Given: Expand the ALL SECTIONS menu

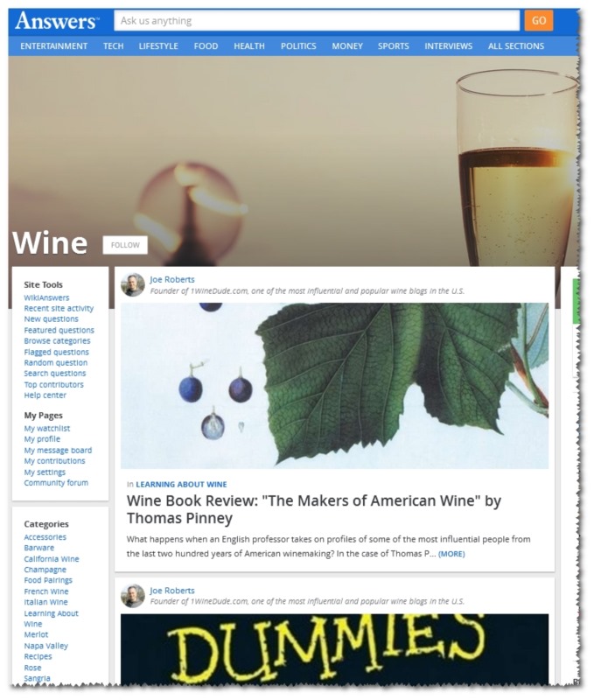Looking at the screenshot, I should coord(516,46).
